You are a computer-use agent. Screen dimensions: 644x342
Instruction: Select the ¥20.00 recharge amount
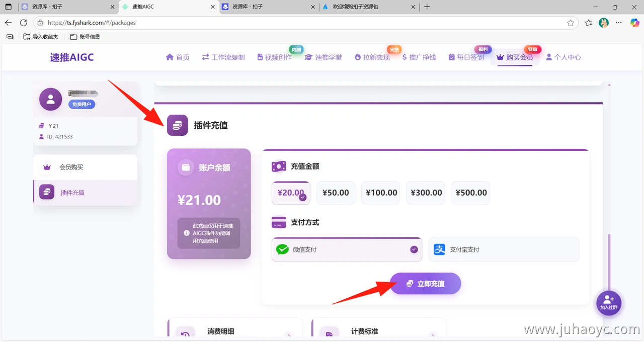(x=291, y=193)
